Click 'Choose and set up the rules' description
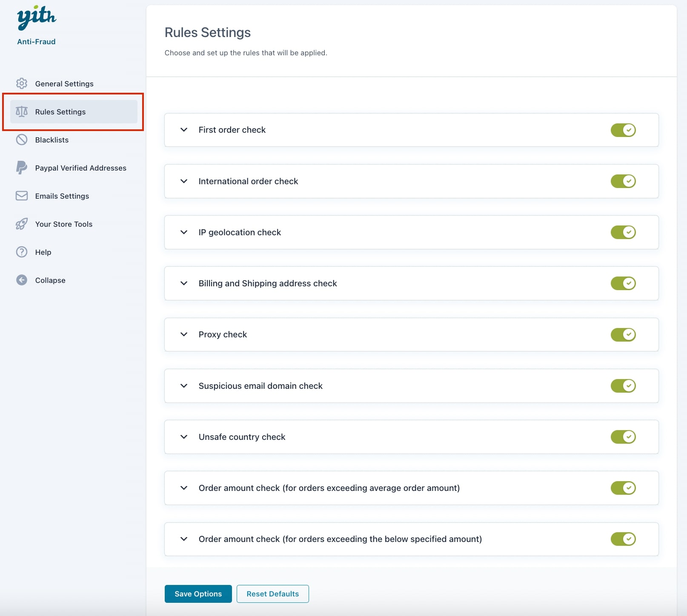687x616 pixels. tap(246, 53)
